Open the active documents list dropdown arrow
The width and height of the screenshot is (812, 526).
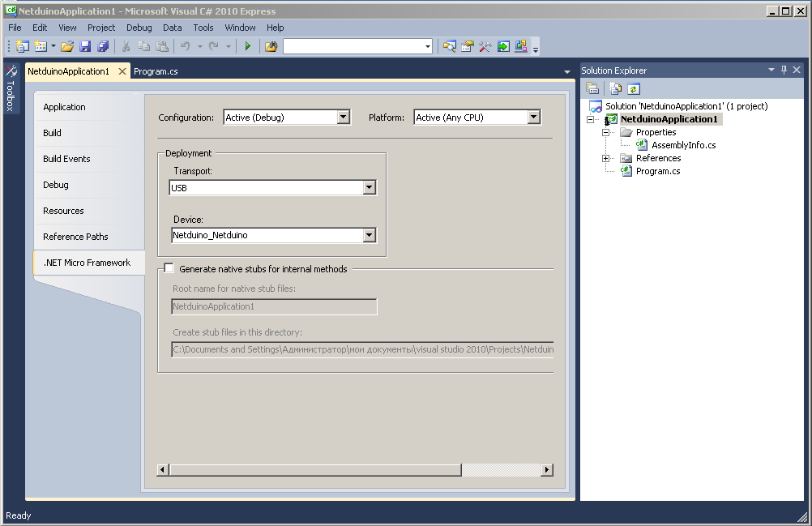click(567, 71)
